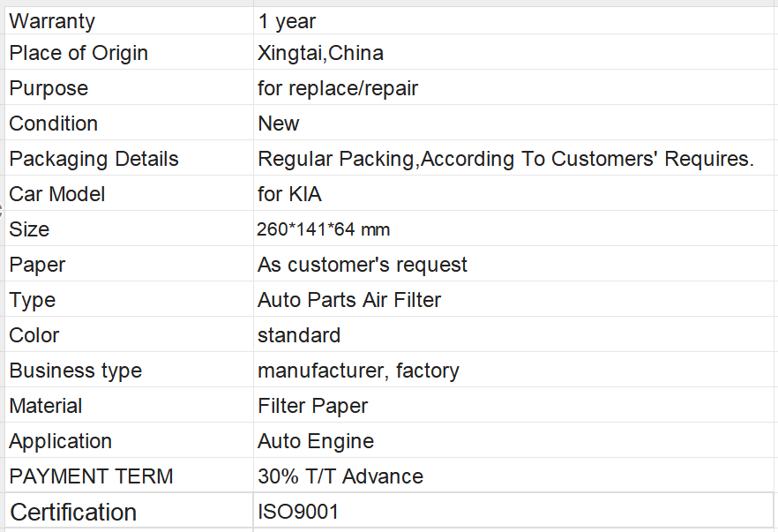The image size is (778, 532).
Task: Click the '1 year' value cell
Action: tap(515, 21)
